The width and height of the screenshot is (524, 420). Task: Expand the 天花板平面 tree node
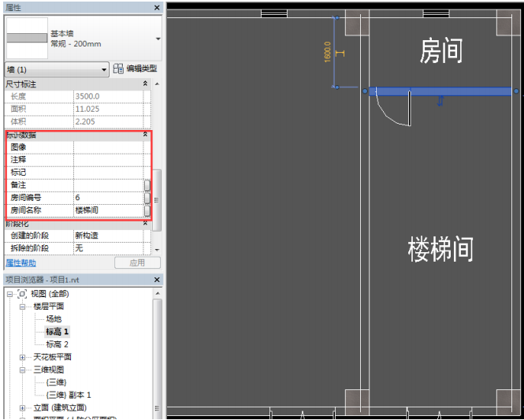[22, 358]
